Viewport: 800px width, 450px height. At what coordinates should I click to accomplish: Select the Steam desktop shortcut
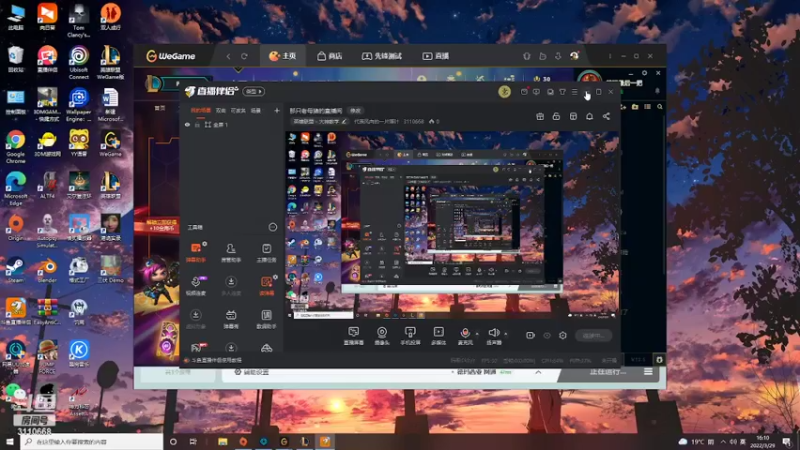coord(15,270)
